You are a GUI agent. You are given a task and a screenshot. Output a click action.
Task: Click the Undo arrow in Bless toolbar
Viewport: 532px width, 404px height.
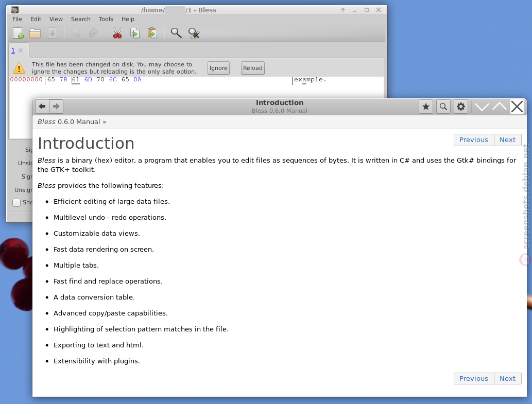click(x=76, y=33)
